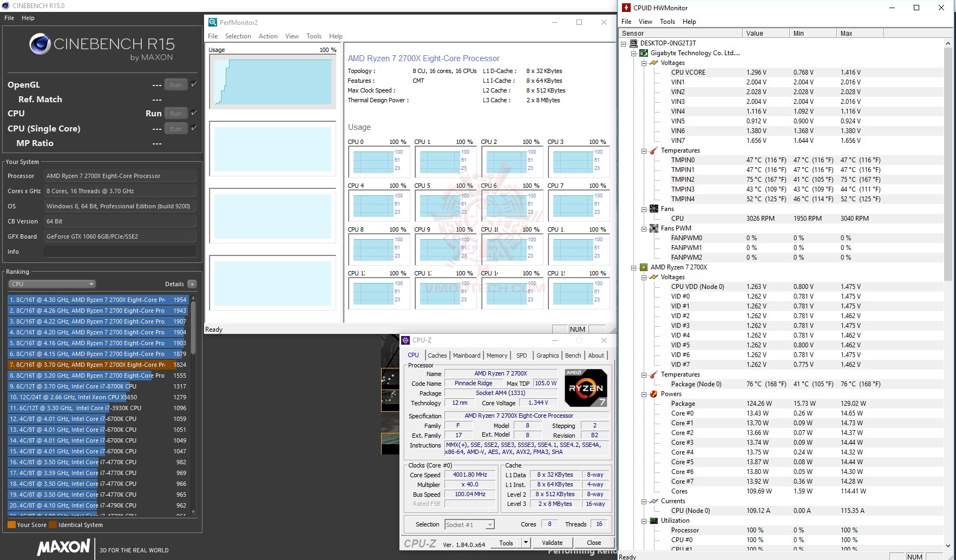The width and height of the screenshot is (956, 560).
Task: Click the Cinebench sphere logo
Action: coord(40,44)
